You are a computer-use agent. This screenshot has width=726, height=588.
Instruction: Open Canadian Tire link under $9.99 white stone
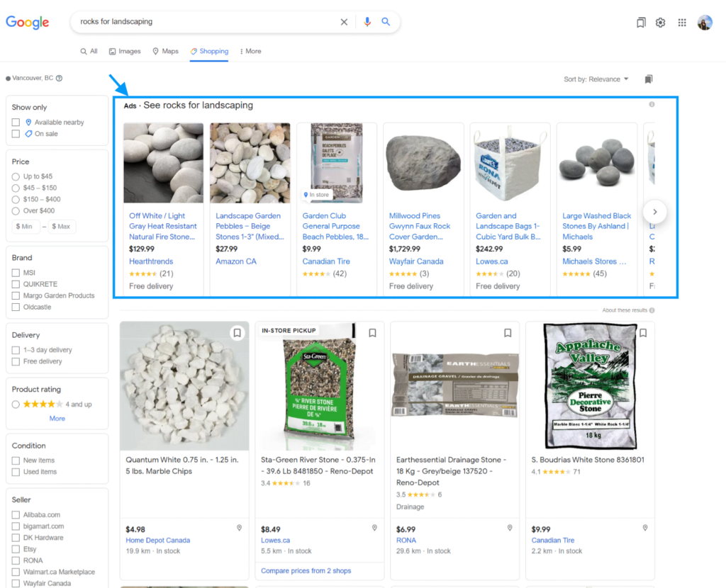click(x=553, y=541)
